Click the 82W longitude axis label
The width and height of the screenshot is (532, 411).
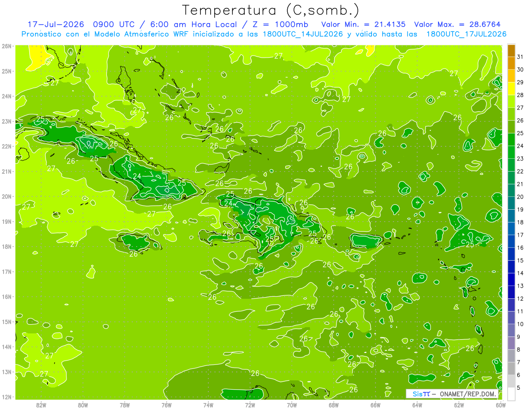click(x=41, y=405)
